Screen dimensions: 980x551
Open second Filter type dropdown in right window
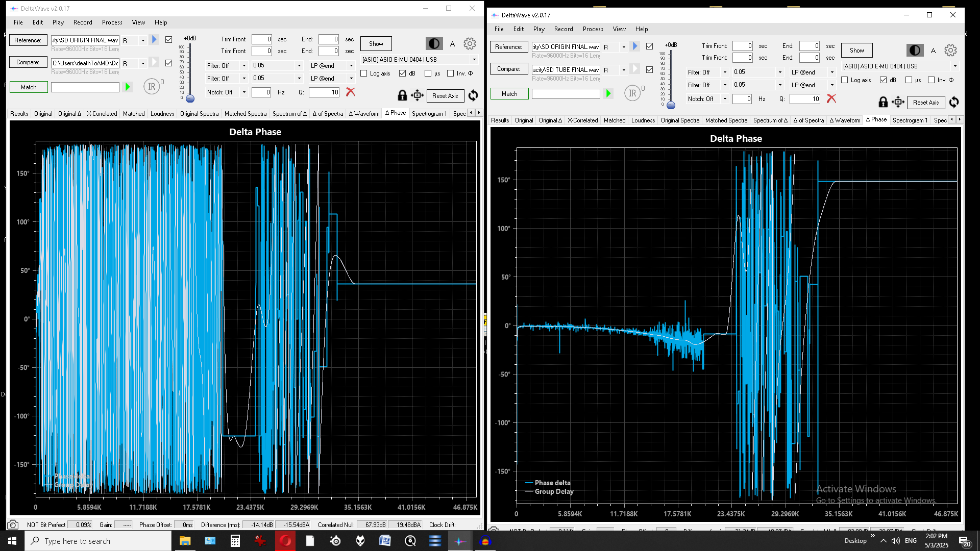[x=725, y=85]
